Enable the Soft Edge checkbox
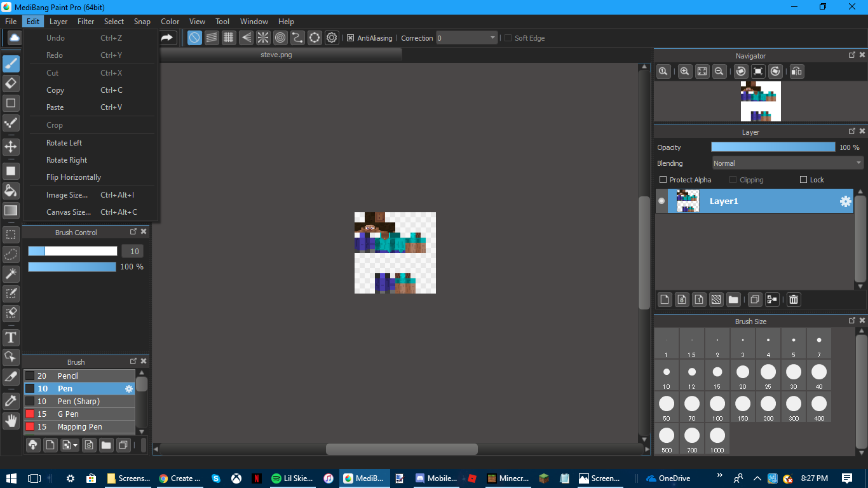 pyautogui.click(x=508, y=38)
